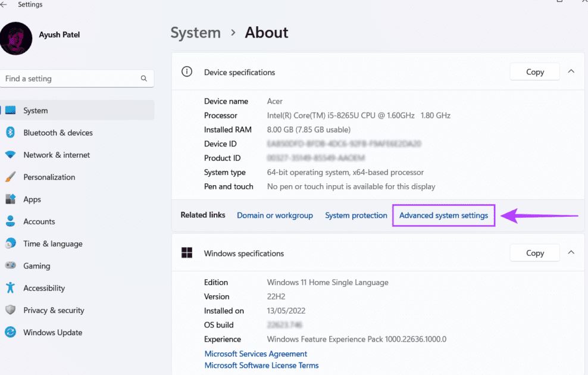The width and height of the screenshot is (588, 375).
Task: Collapse Windows specifications section chevron
Action: coord(571,252)
